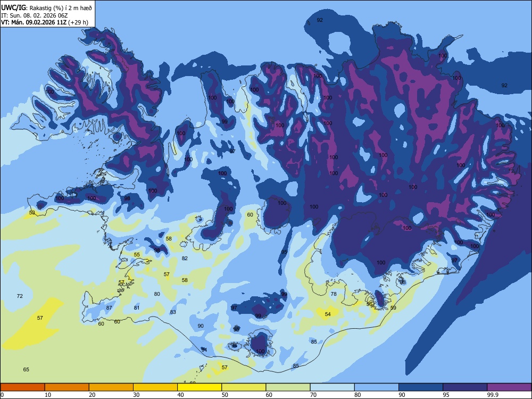532x399 pixels.
Task: Select the legend tick label '10'
Action: pos(48,395)
